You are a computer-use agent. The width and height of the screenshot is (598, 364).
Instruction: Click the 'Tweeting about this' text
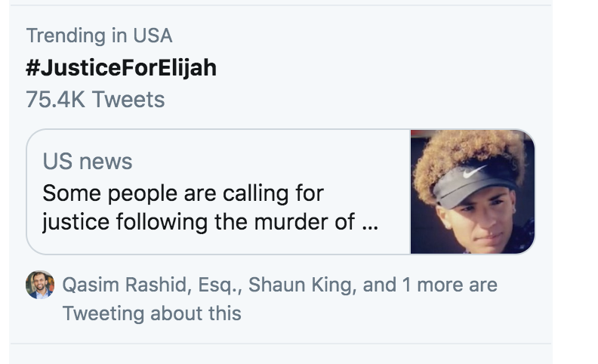152,313
